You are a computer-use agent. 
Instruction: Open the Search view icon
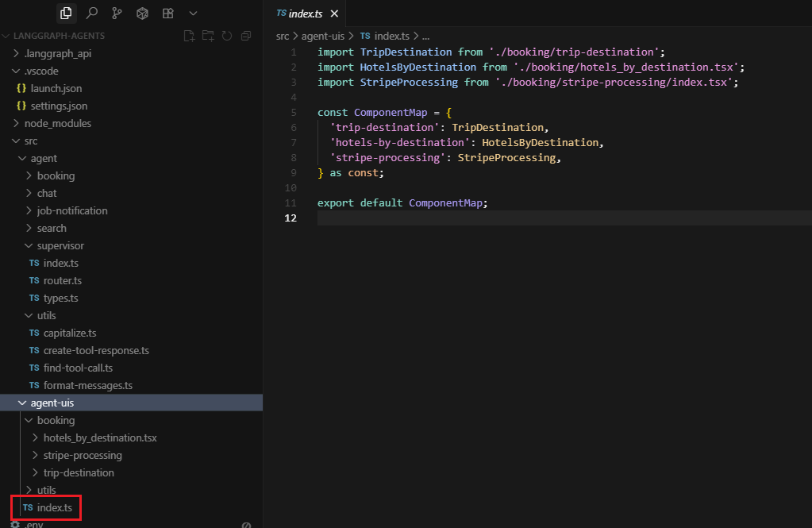pyautogui.click(x=91, y=13)
